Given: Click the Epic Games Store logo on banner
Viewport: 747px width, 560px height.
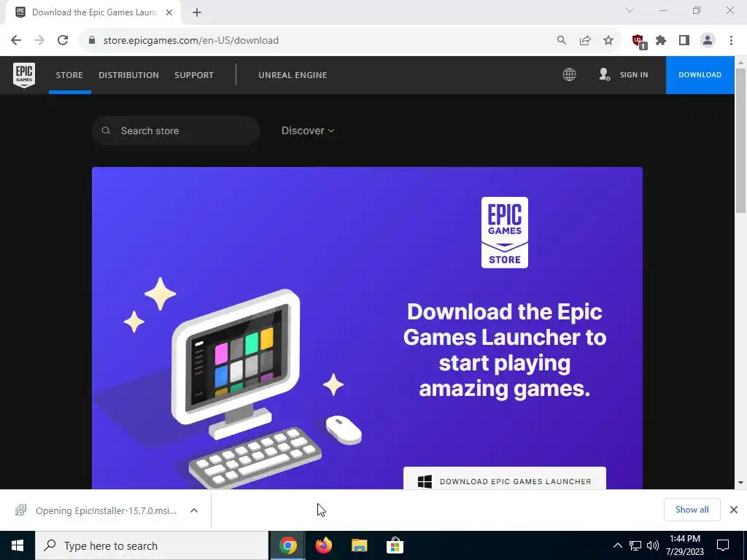Looking at the screenshot, I should tap(505, 233).
